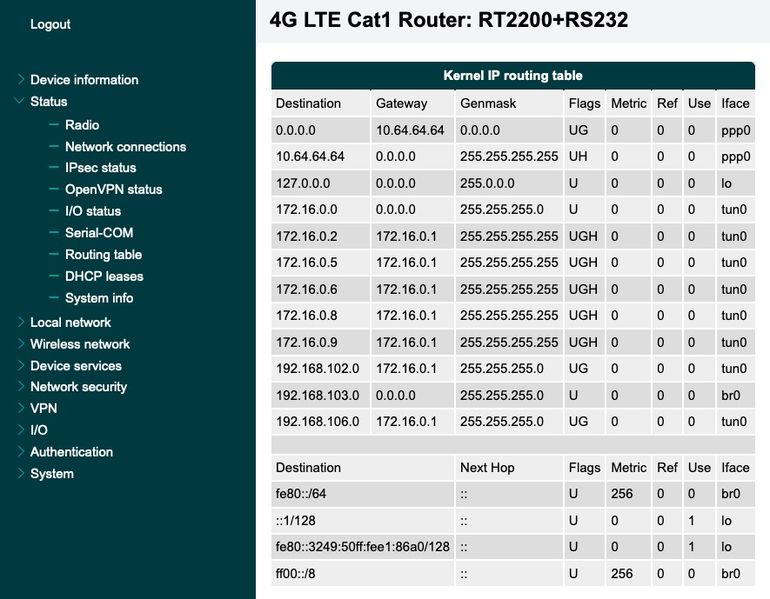Expand the Network security chevron
The image size is (770, 599).
coord(21,386)
